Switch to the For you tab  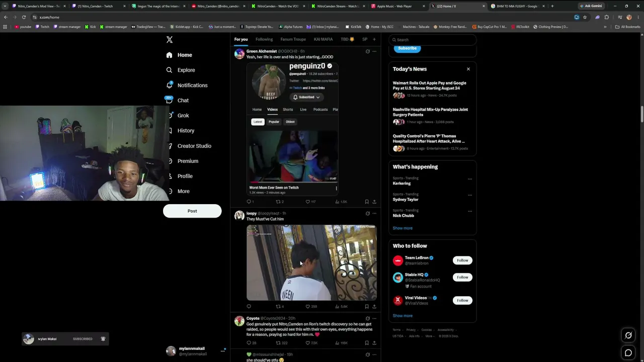(x=241, y=39)
